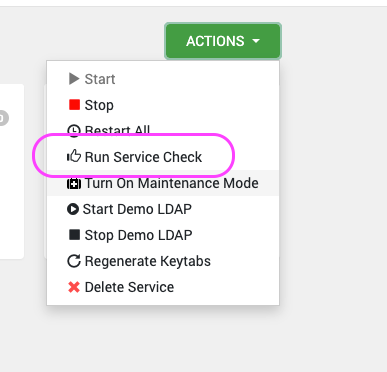Click the gray play triangle beside Start
The width and height of the screenshot is (387, 372).
(x=74, y=79)
